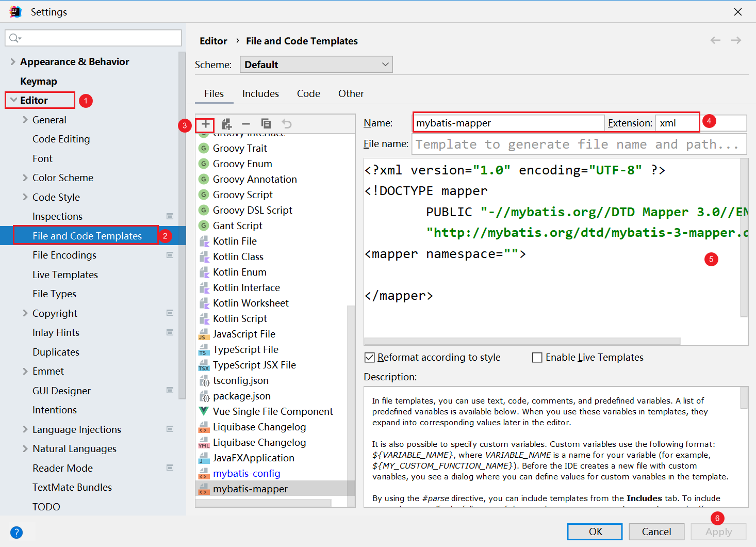Click the Reset to default undo icon

pyautogui.click(x=287, y=124)
